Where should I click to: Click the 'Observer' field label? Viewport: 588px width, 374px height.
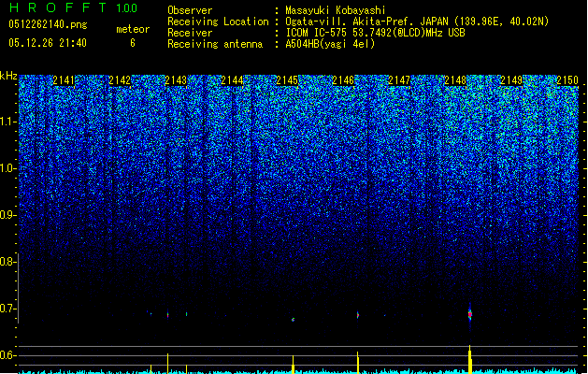(x=190, y=10)
